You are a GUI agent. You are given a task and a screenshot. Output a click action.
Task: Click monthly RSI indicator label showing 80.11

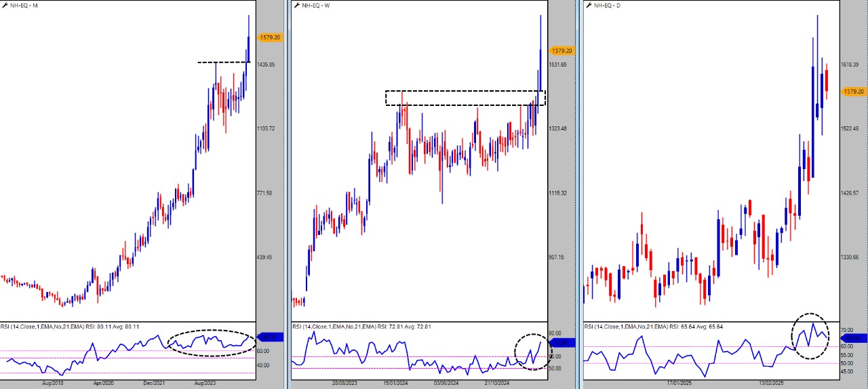click(x=45, y=327)
